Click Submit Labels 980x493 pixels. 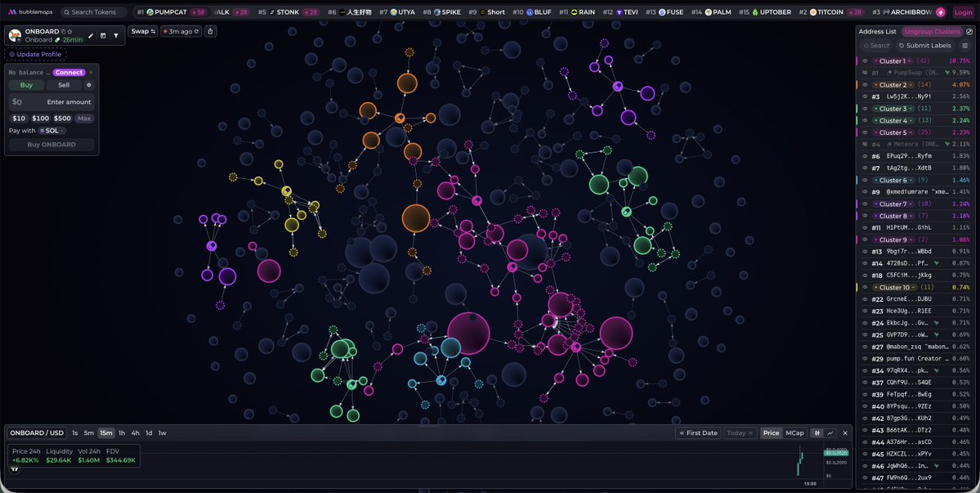924,46
